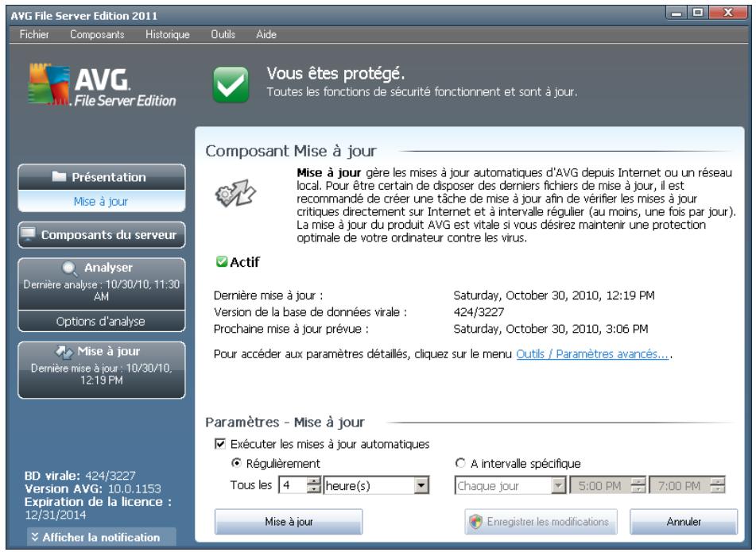This screenshot has width=756, height=552.
Task: Toggle Exécuter les mises à jour automatiques checkbox
Action: coord(220,444)
